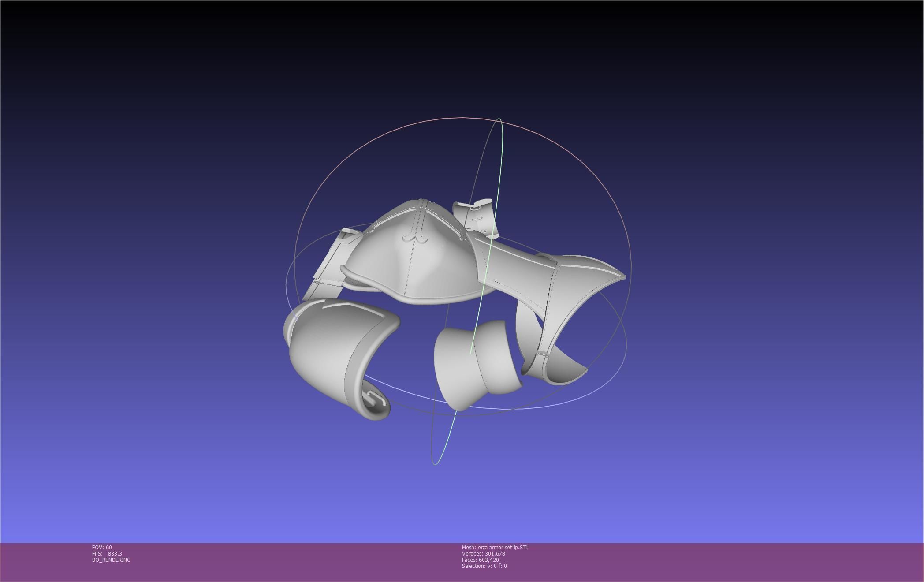Click the Vertices count text
924x582 pixels.
point(483,554)
